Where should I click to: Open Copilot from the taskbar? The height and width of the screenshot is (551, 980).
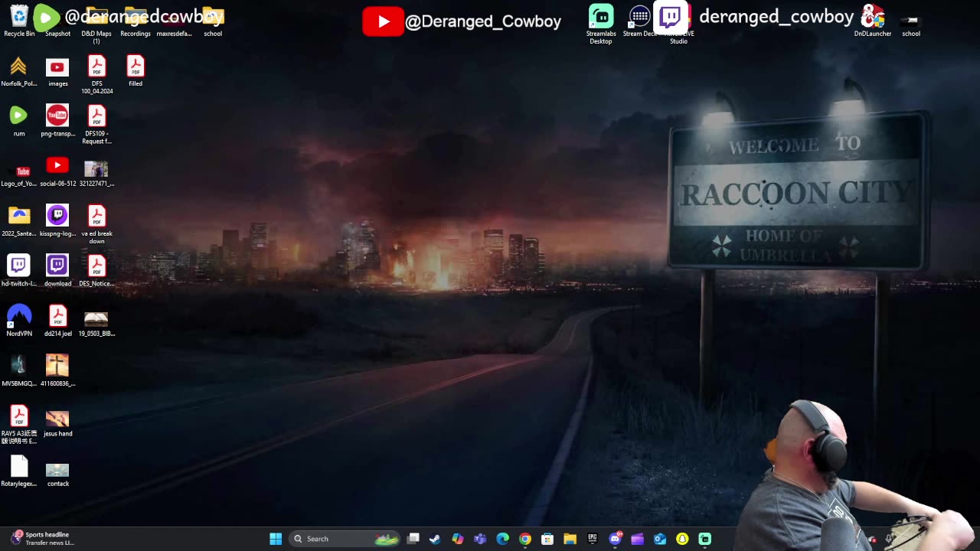458,539
